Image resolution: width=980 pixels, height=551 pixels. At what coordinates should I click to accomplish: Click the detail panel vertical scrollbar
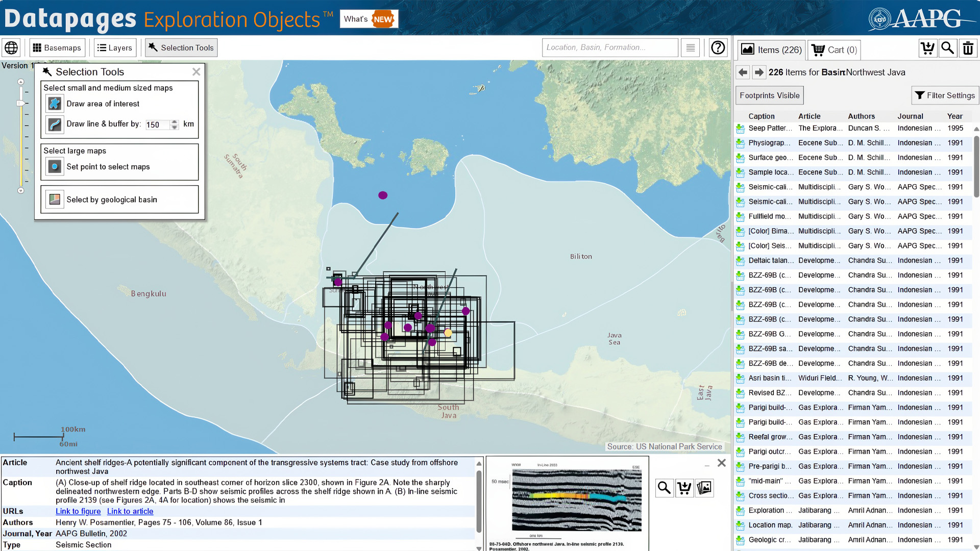(x=479, y=502)
